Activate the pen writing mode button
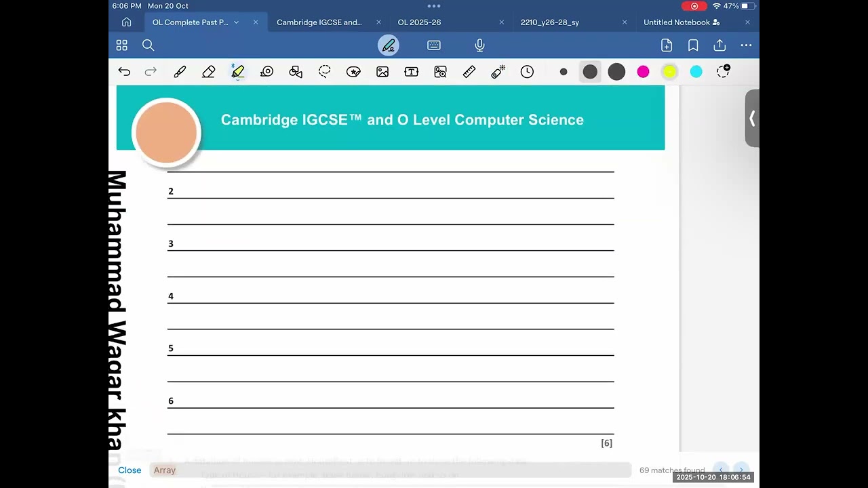868x488 pixels. coord(389,45)
